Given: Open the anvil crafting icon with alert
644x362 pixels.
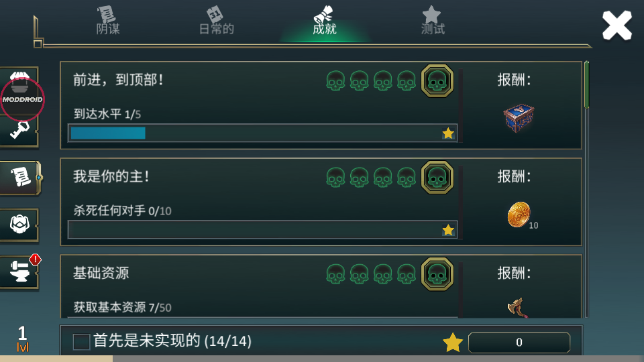Looking at the screenshot, I should tap(19, 271).
